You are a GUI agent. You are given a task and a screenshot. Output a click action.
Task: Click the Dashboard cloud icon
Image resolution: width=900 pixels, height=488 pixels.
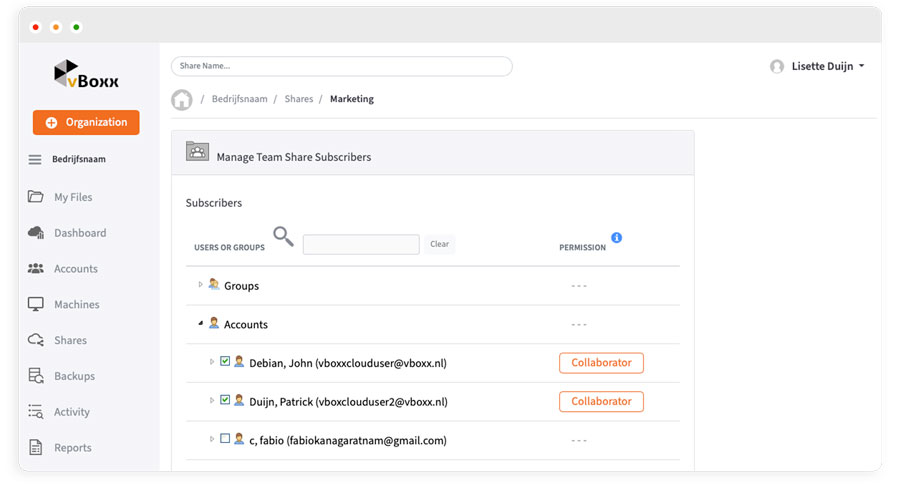point(36,233)
